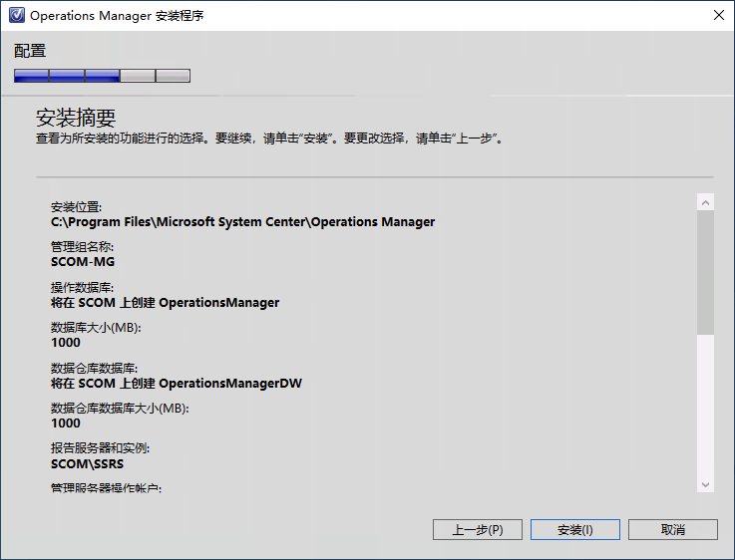This screenshot has height=560, width=735.
Task: Click the 1000 value under 数据仓库数据库大小(MB)
Action: pos(66,423)
